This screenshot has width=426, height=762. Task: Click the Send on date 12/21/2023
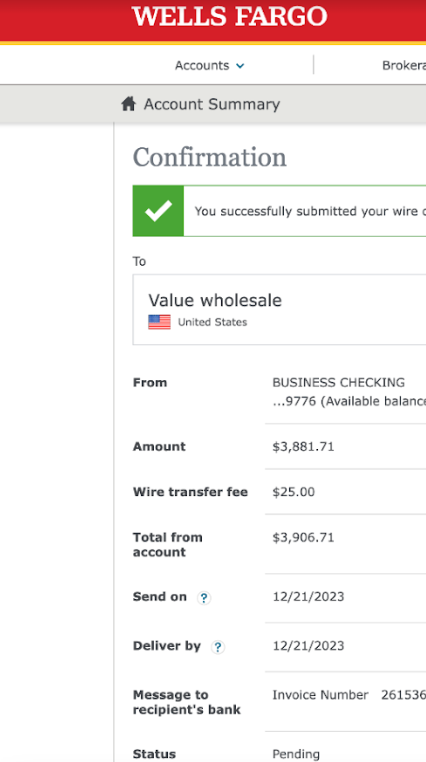click(308, 597)
